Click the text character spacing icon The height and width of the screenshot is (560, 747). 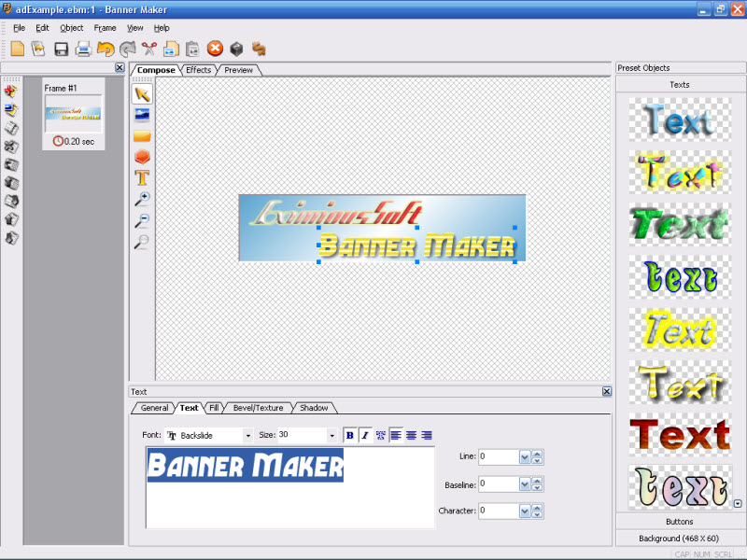pyautogui.click(x=380, y=435)
